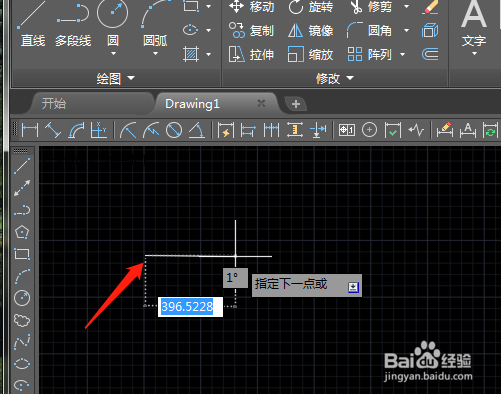501x394 pixels.
Task: Click Dimension Edit pencil icon
Action: tap(445, 130)
